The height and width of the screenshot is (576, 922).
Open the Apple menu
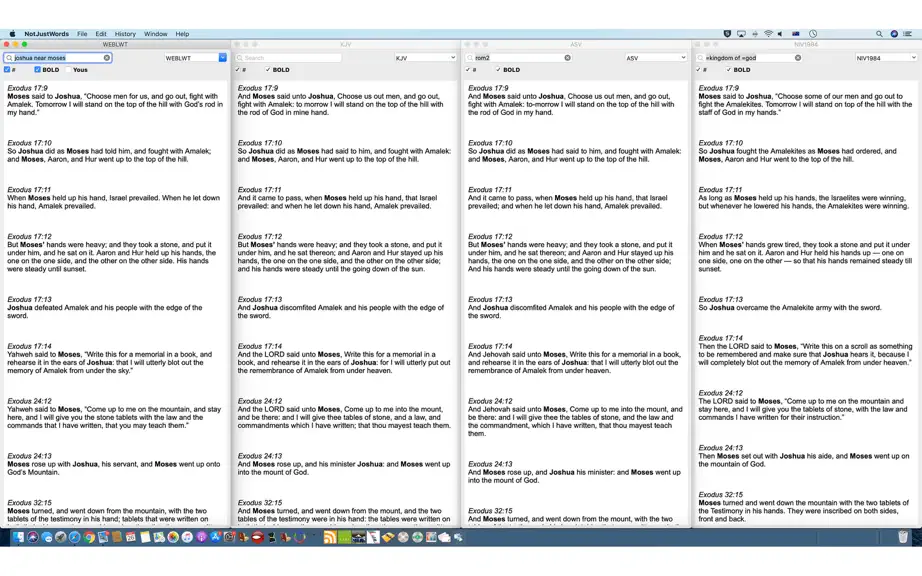[x=12, y=34]
